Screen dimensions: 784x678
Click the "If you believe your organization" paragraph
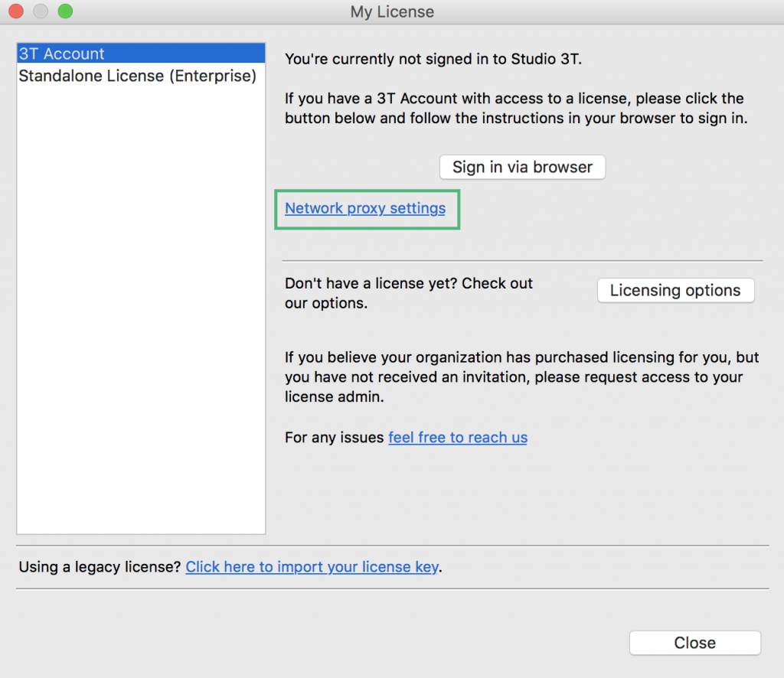pos(522,376)
